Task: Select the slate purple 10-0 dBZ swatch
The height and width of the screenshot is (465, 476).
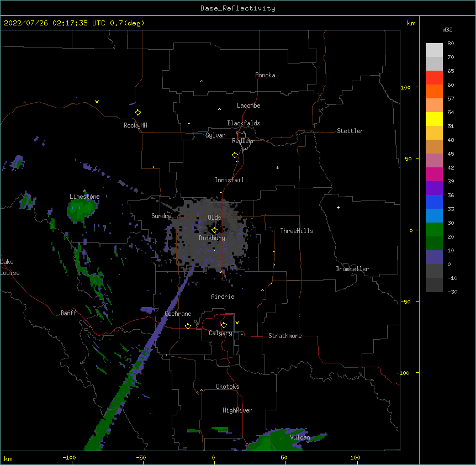Action: tap(434, 257)
